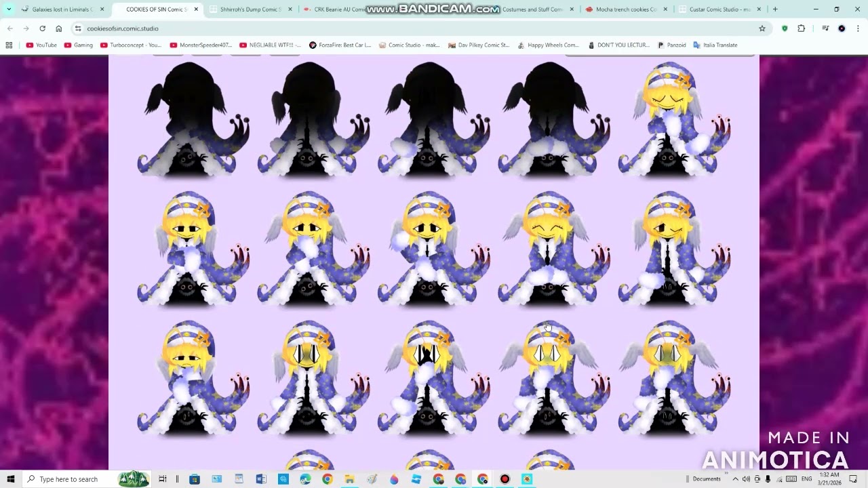The width and height of the screenshot is (868, 488).
Task: Click the browser forward arrow
Action: click(26, 28)
